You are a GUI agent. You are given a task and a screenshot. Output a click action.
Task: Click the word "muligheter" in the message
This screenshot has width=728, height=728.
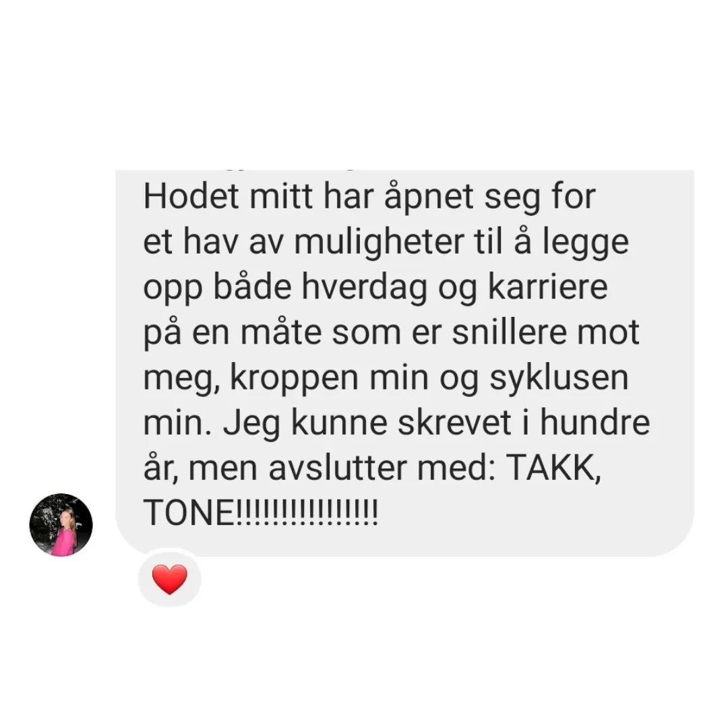(379, 243)
